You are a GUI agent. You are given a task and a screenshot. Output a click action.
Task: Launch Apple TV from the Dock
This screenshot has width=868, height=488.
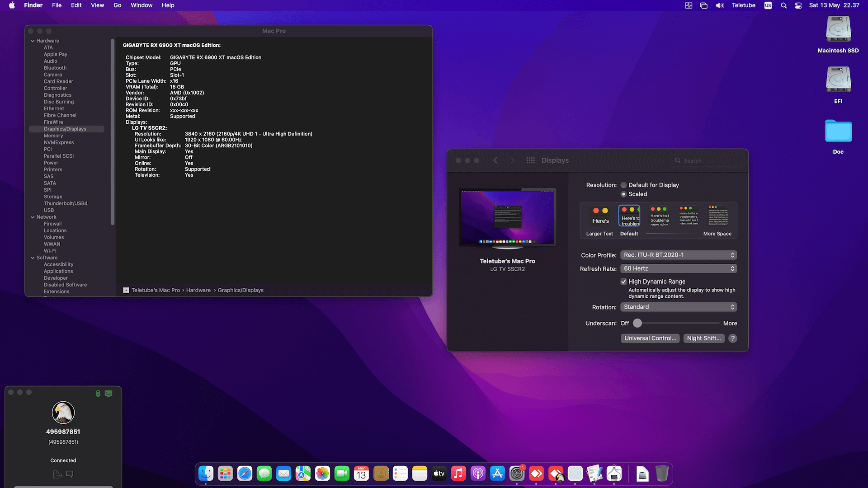pos(439,474)
